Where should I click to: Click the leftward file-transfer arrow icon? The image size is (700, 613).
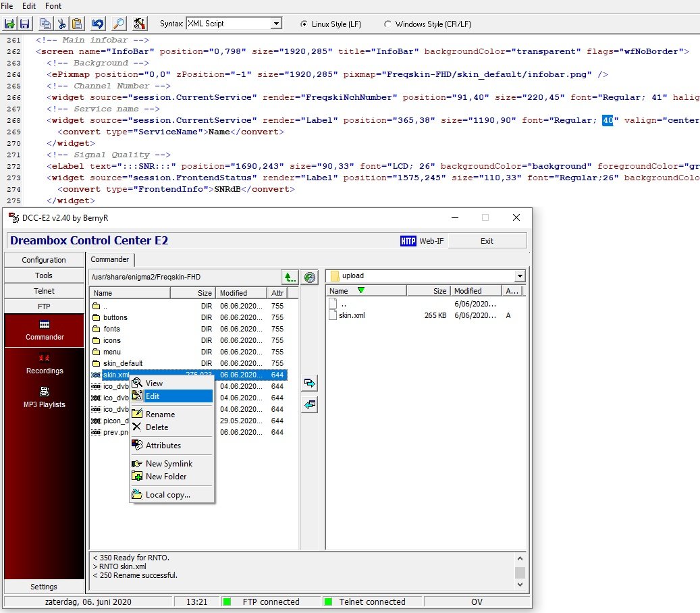[309, 404]
